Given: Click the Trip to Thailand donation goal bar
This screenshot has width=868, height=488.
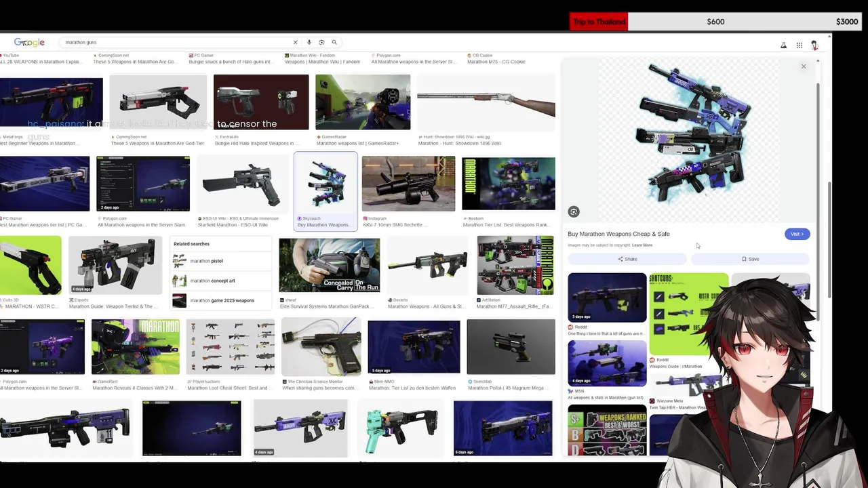Looking at the screenshot, I should pos(715,22).
